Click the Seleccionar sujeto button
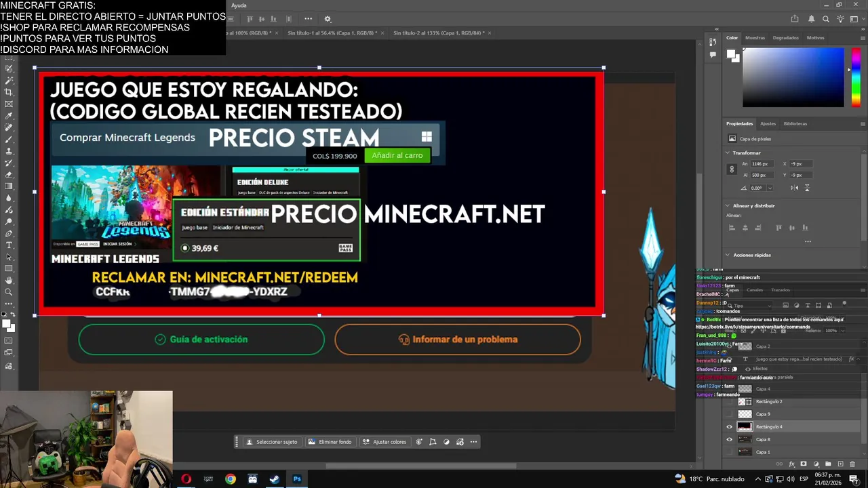 271,442
